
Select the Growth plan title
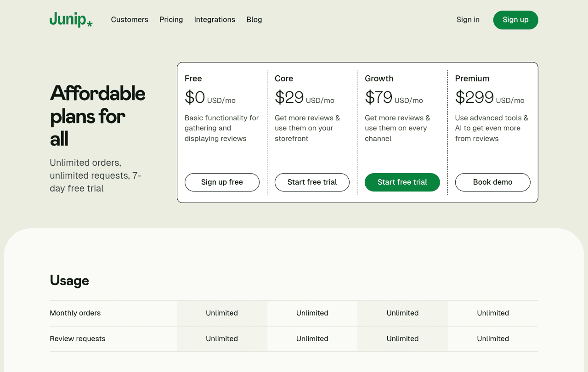[x=379, y=79]
